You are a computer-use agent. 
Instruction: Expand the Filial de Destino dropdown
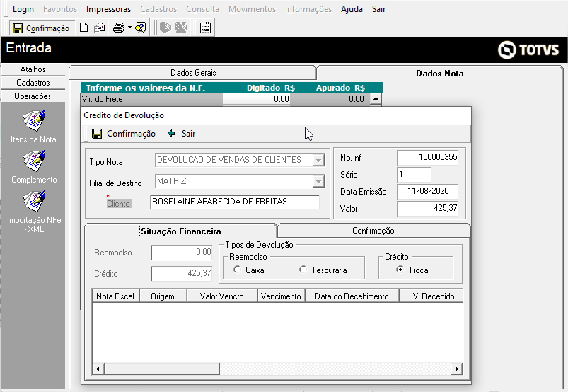318,181
